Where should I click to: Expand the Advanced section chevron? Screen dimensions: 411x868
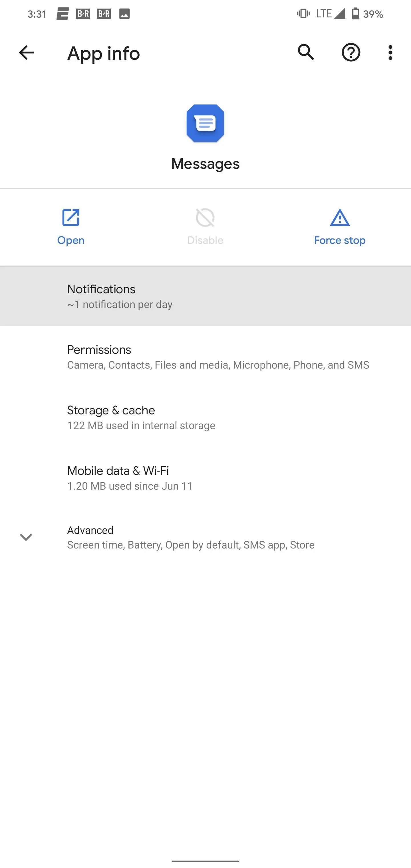point(26,537)
